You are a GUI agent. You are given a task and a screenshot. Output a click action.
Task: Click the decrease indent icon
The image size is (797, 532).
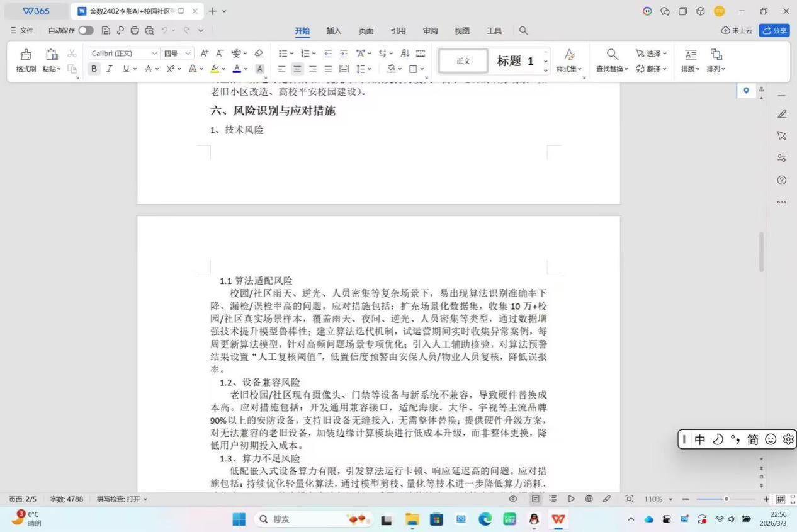[x=328, y=54]
